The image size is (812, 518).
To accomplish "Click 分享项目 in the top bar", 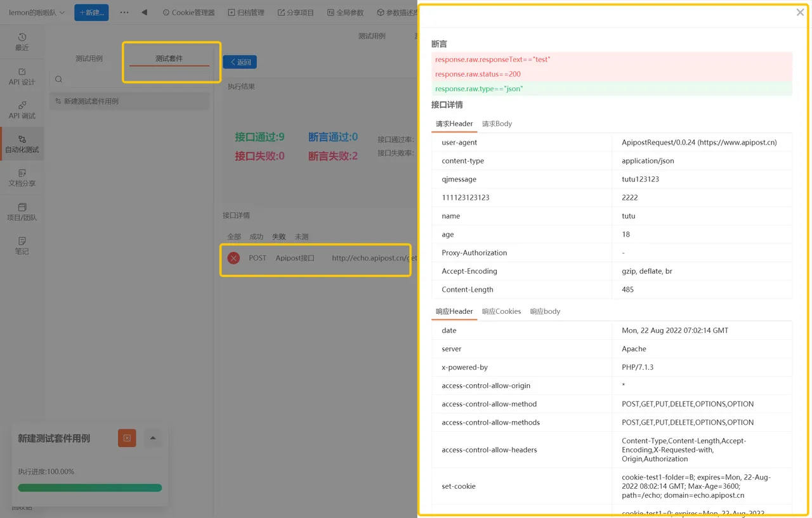I will click(x=296, y=13).
